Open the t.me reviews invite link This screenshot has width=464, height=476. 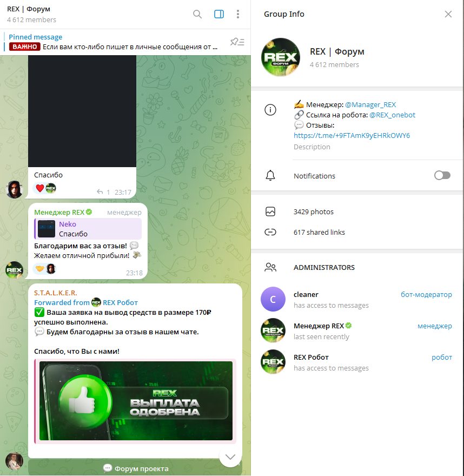[352, 135]
